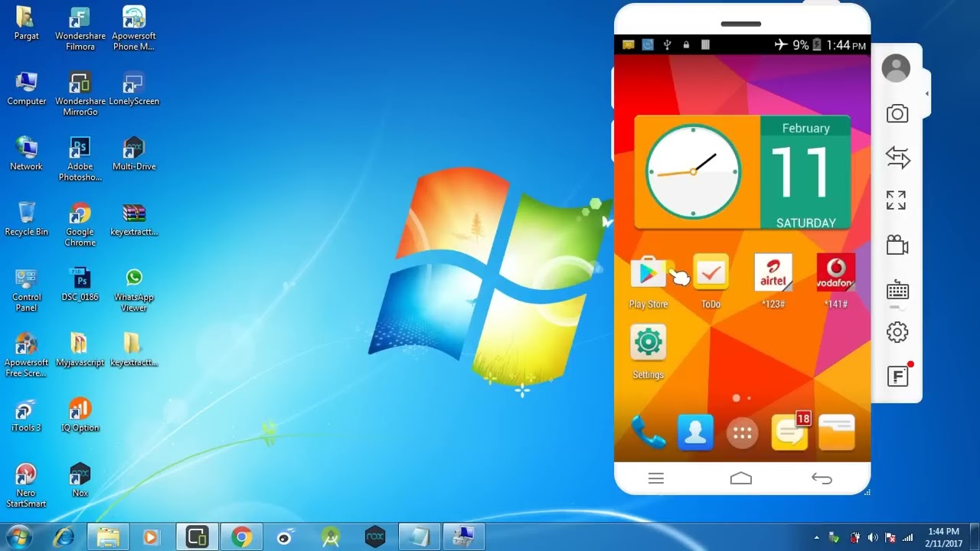Select the iTools 3 desktop shortcut
This screenshot has height=551, width=980.
[x=26, y=415]
